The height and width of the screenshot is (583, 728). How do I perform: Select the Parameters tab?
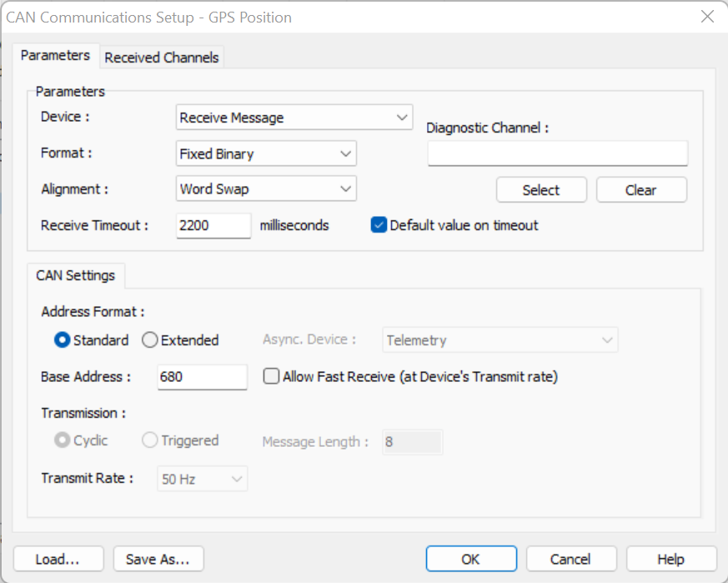(55, 56)
